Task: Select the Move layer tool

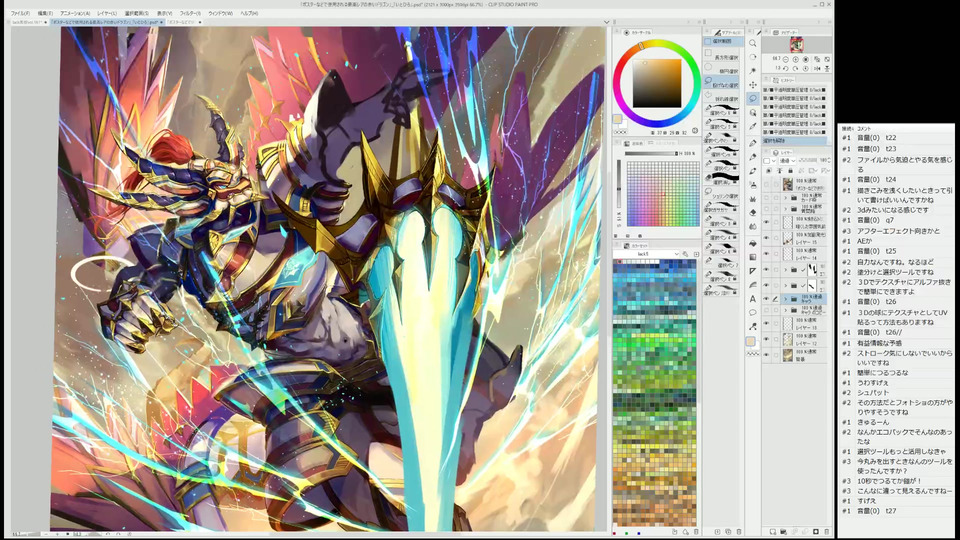Action: tap(752, 84)
